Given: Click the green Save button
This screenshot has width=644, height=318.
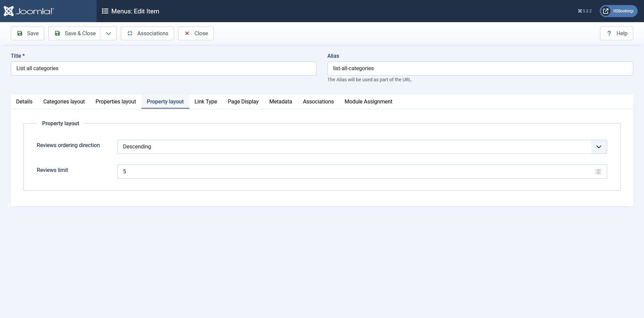Looking at the screenshot, I should pos(28,33).
